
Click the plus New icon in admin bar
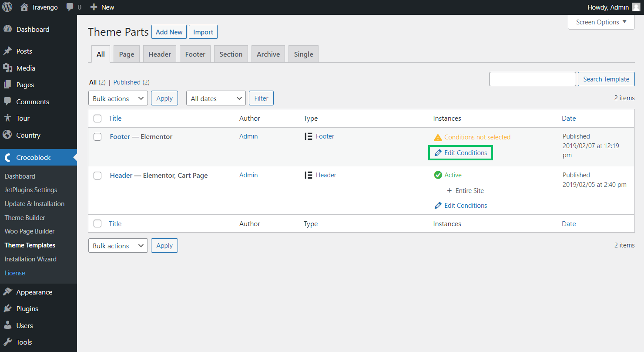(x=94, y=7)
